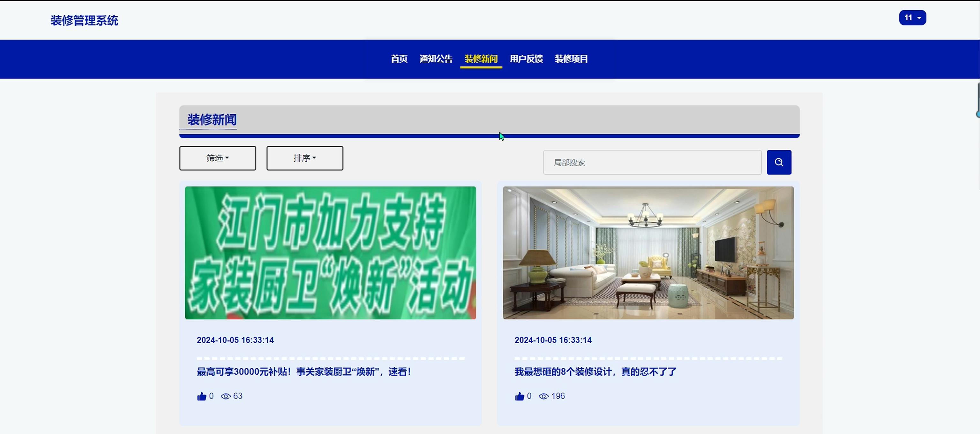Open the 装修项目 nav tab
This screenshot has width=980, height=434.
pyautogui.click(x=572, y=59)
